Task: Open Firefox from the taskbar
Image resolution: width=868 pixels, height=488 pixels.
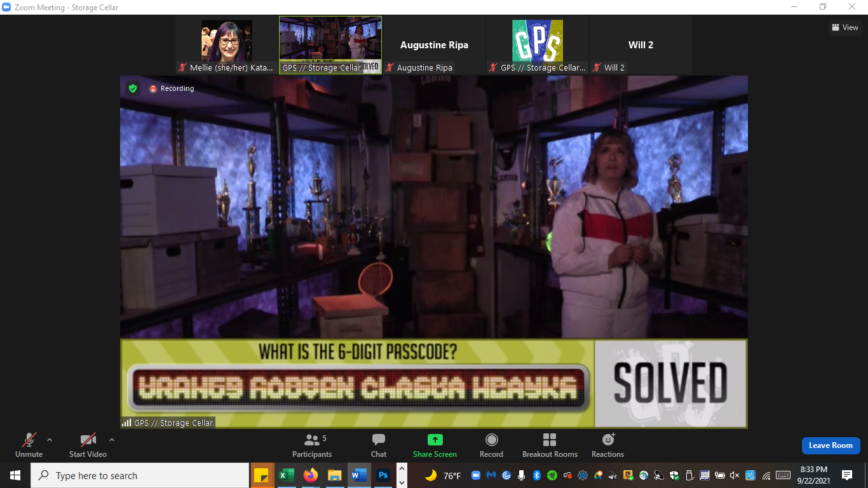Action: tap(310, 475)
